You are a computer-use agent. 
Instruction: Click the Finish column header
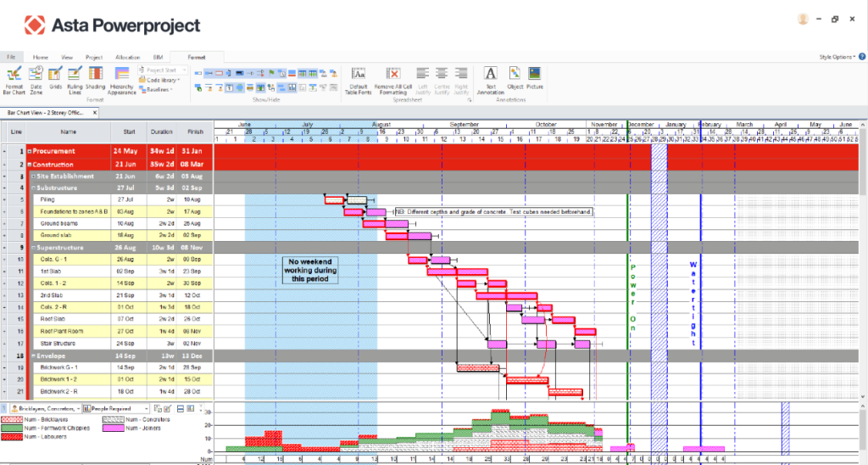195,132
